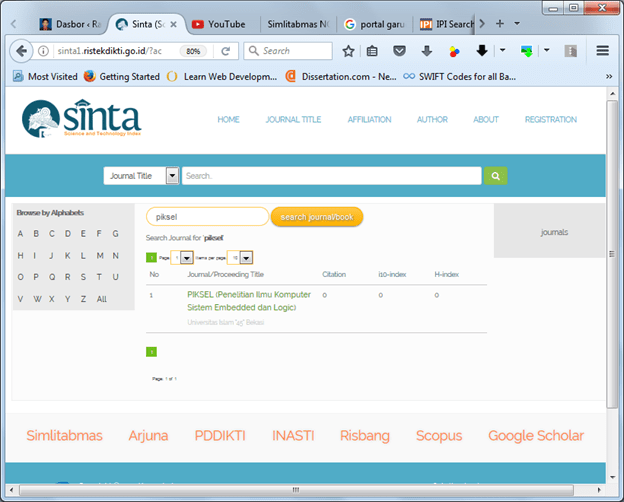624x502 pixels.
Task: Bookmark this page with the star icon
Action: click(x=348, y=51)
